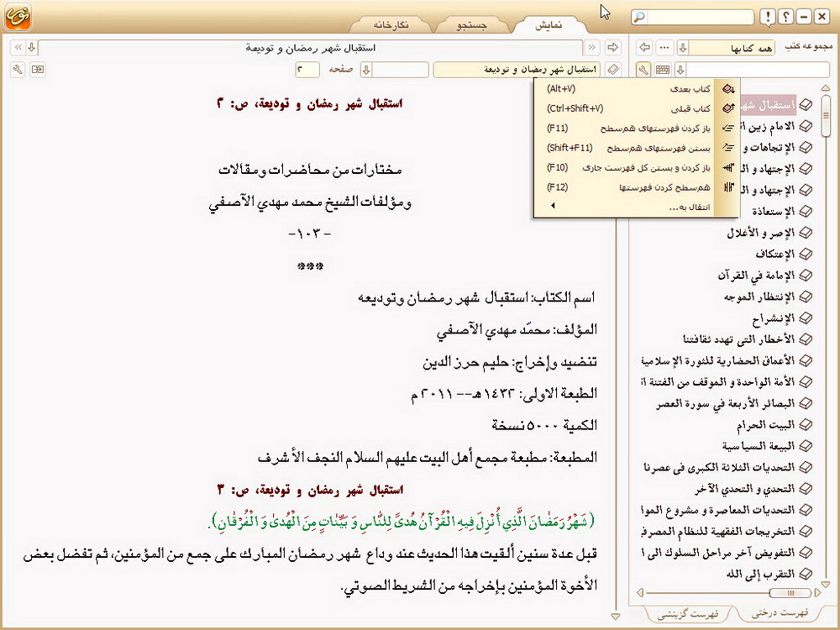840x630 pixels.
Task: Open dropdown arrow of book filter field
Action: (x=681, y=70)
